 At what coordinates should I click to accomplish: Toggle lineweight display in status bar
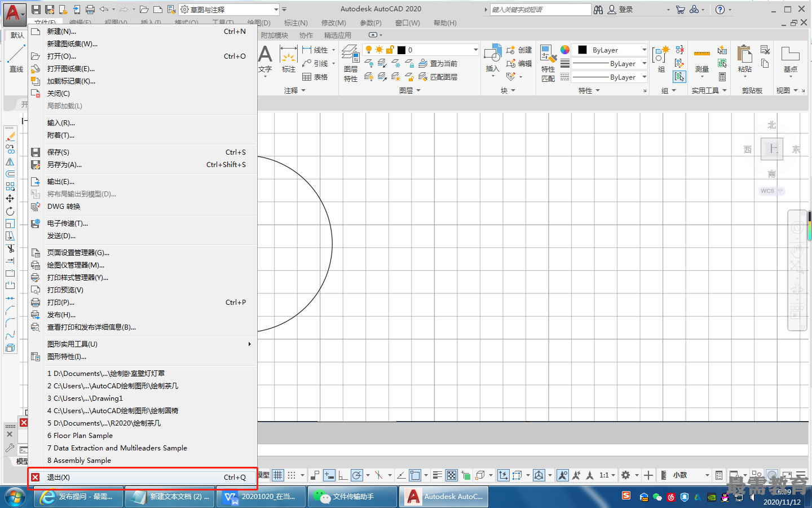point(438,475)
